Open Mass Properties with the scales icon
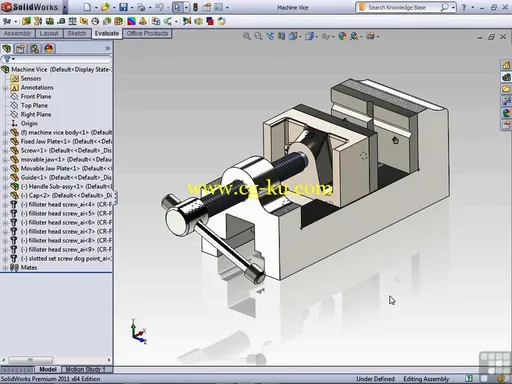Viewport: 512px width, 384px height. pyautogui.click(x=72, y=21)
